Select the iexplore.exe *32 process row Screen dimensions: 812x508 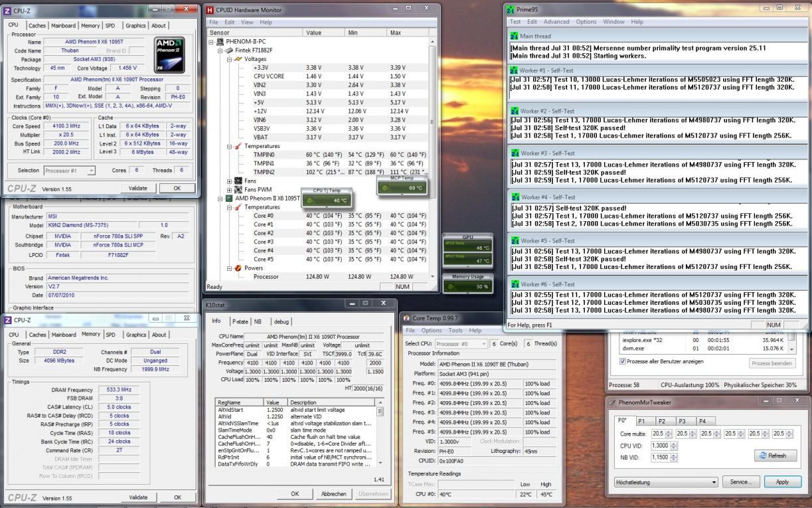704,340
